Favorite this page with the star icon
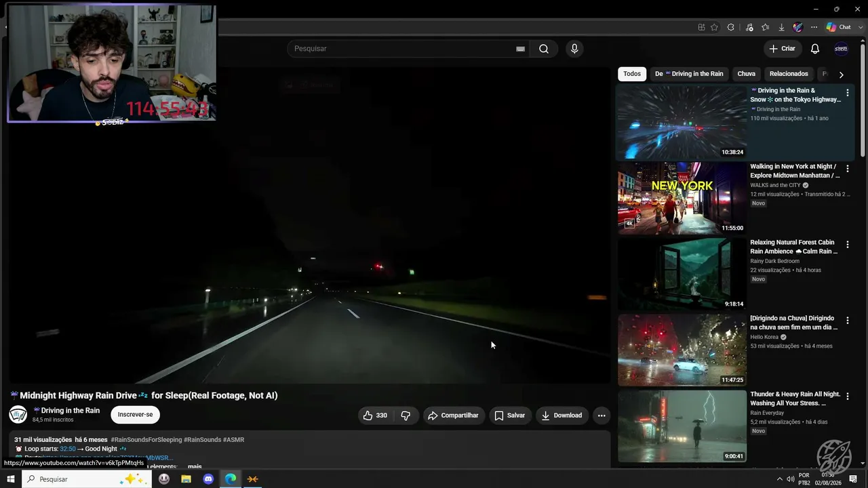Screen dimensions: 868x488 pos(714,27)
